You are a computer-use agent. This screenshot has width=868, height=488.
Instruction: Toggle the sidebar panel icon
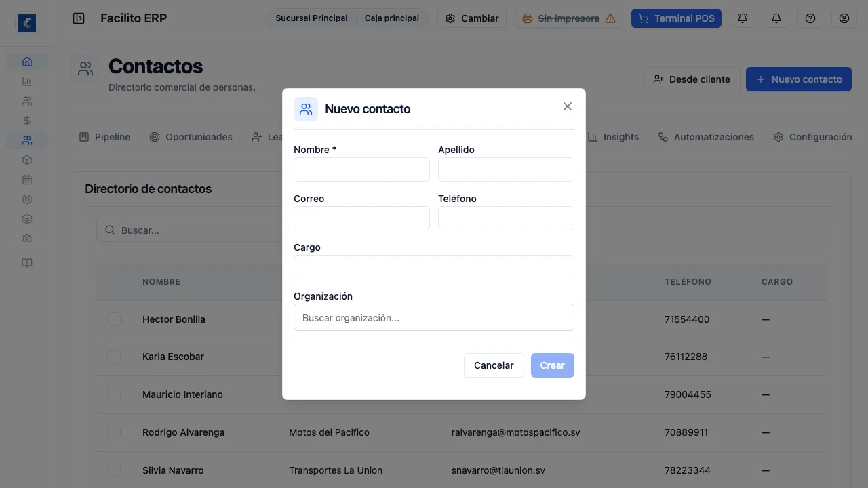79,18
